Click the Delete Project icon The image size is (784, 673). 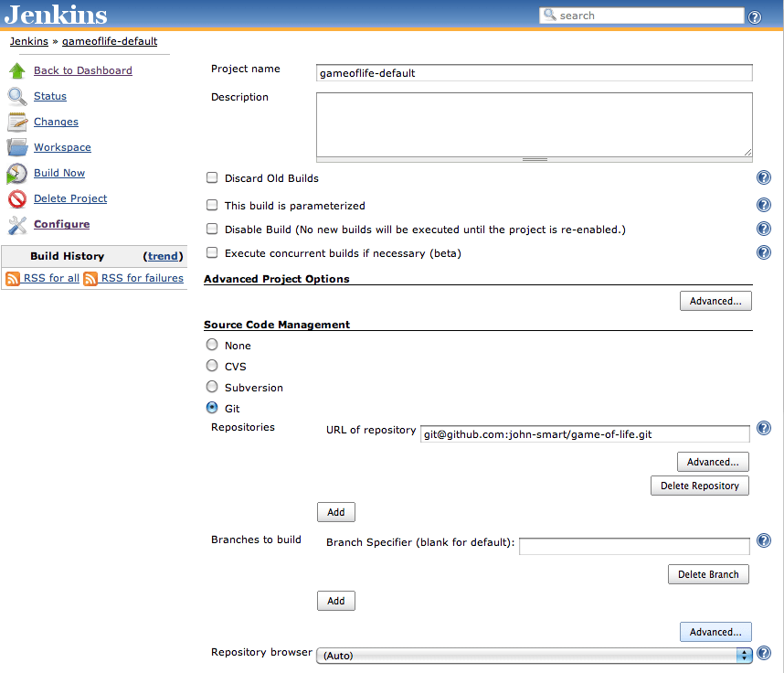(x=18, y=198)
